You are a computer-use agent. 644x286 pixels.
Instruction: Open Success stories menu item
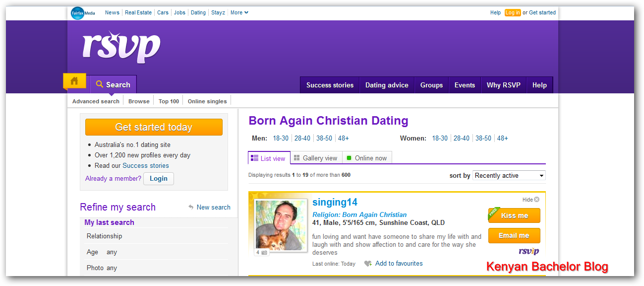pos(330,85)
